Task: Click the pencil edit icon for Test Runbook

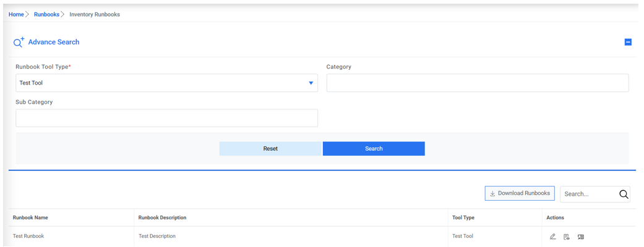Action: pos(552,237)
